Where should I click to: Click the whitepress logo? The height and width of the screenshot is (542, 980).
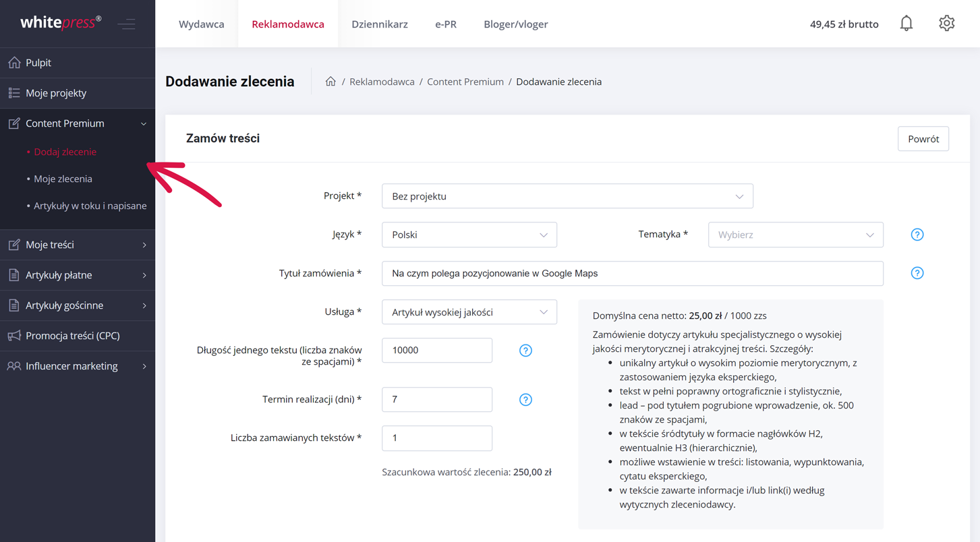coord(61,23)
